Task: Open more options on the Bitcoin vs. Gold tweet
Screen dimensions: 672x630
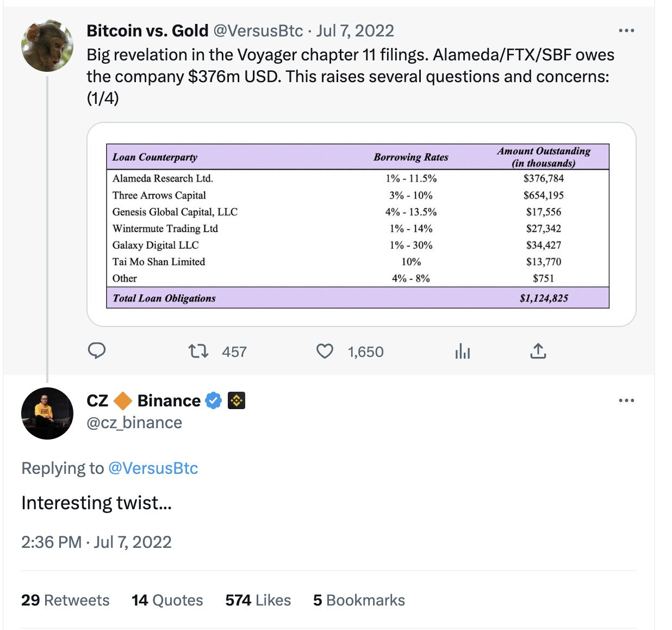Action: point(626,31)
